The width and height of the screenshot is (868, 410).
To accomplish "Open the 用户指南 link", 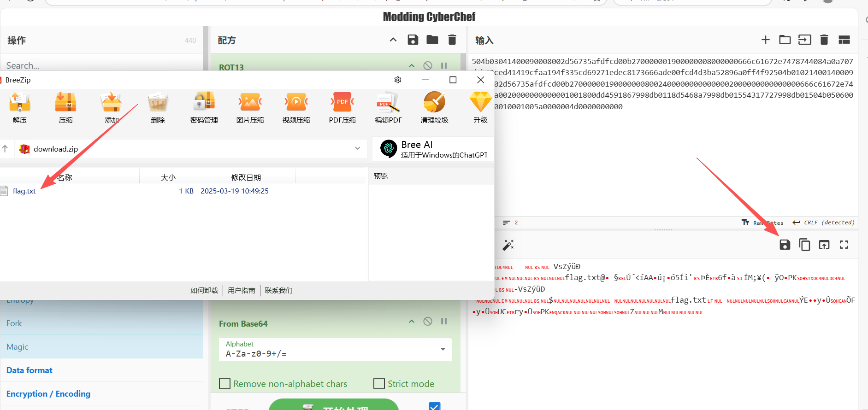I will tap(242, 290).
